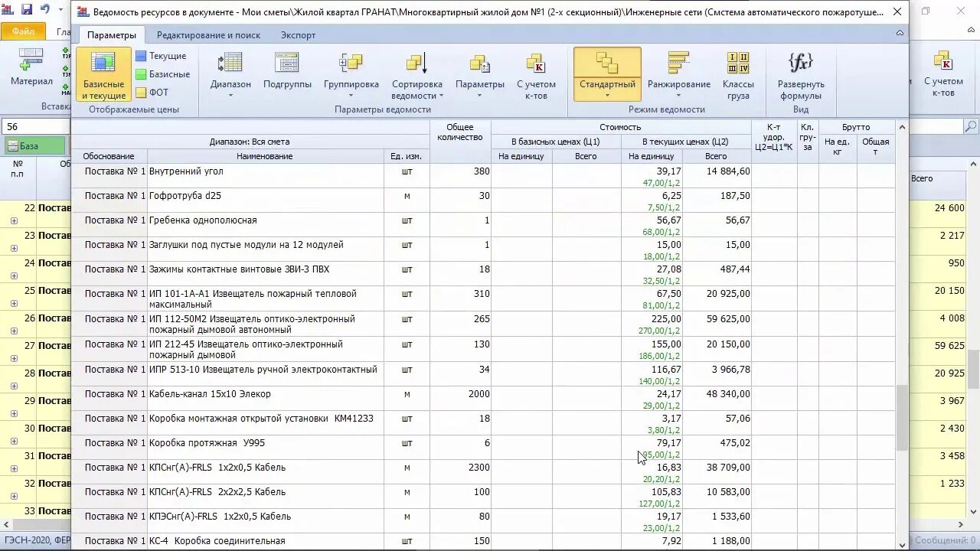Viewport: 980px width, 551px height.
Task: Click Развернуть формулы fx icon
Action: pyautogui.click(x=801, y=64)
